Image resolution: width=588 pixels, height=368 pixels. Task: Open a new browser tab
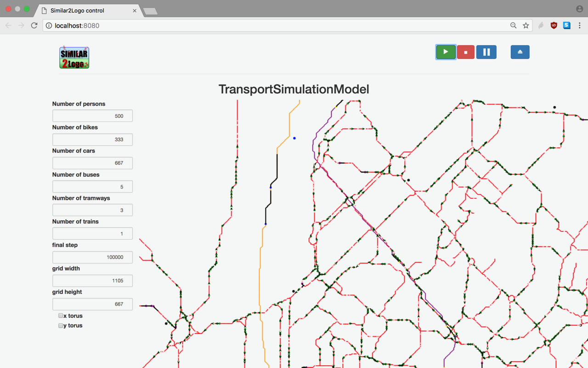(x=150, y=11)
